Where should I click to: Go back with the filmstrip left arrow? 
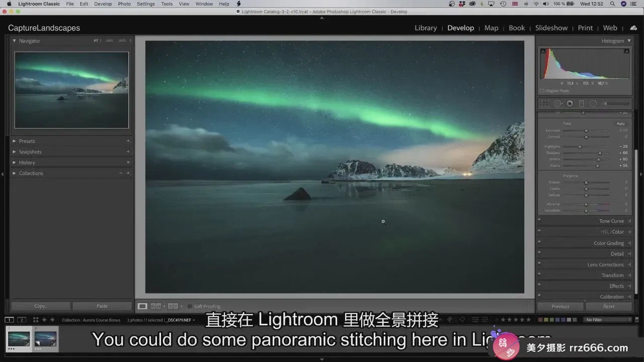[44, 320]
